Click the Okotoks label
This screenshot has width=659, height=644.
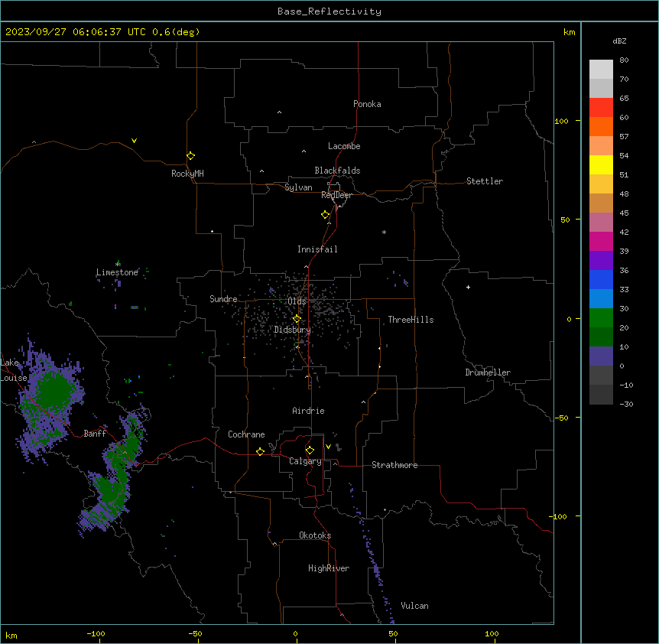[315, 535]
